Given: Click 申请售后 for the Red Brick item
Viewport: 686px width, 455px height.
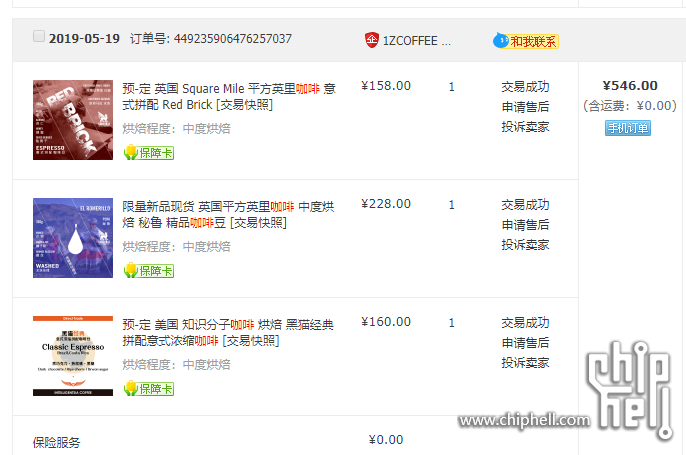Looking at the screenshot, I should pos(525,107).
